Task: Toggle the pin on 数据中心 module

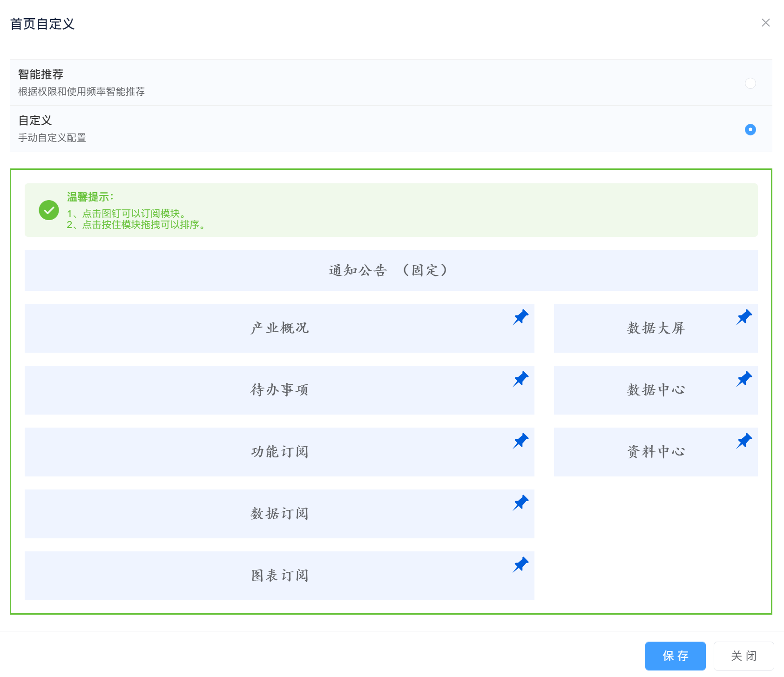Action: (744, 379)
